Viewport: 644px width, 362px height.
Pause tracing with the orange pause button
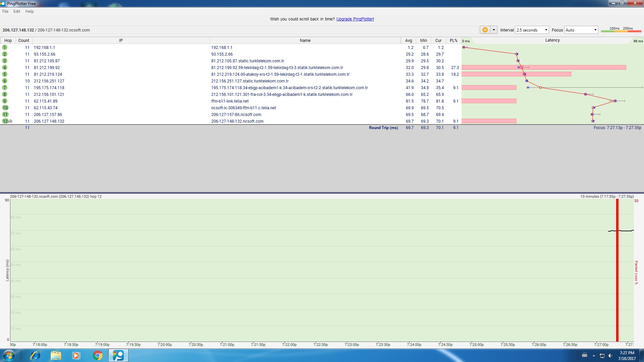point(485,30)
